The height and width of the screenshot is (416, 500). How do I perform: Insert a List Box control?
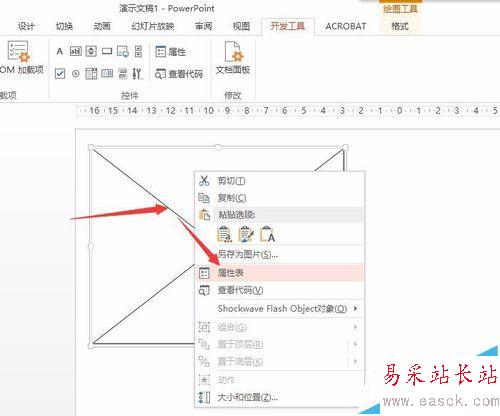tap(107, 73)
